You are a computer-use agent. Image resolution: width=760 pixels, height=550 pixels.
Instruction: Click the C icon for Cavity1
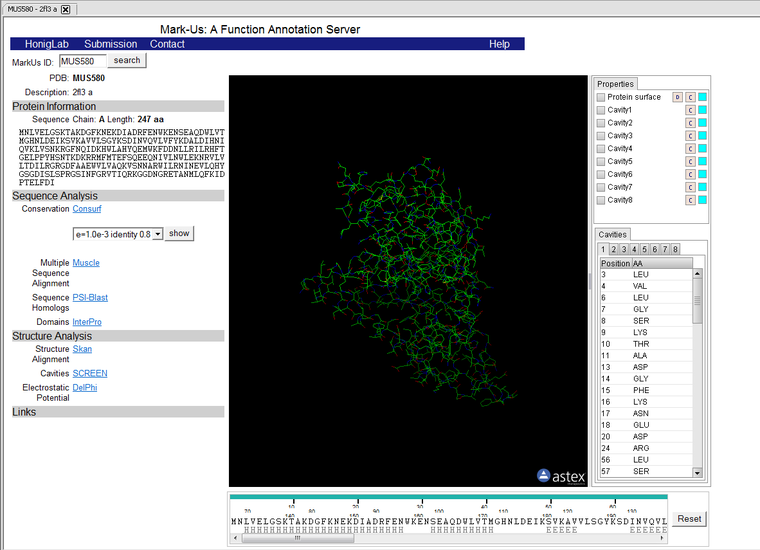690,110
